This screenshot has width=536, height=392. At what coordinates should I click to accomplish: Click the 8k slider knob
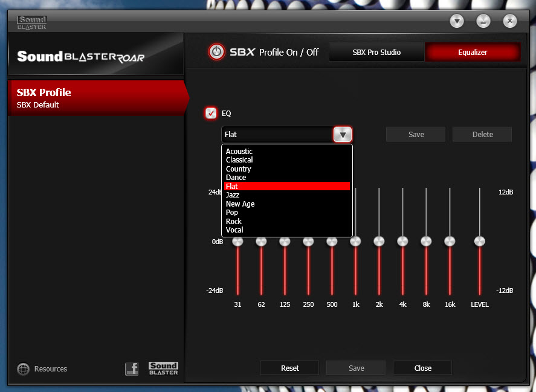(x=426, y=242)
